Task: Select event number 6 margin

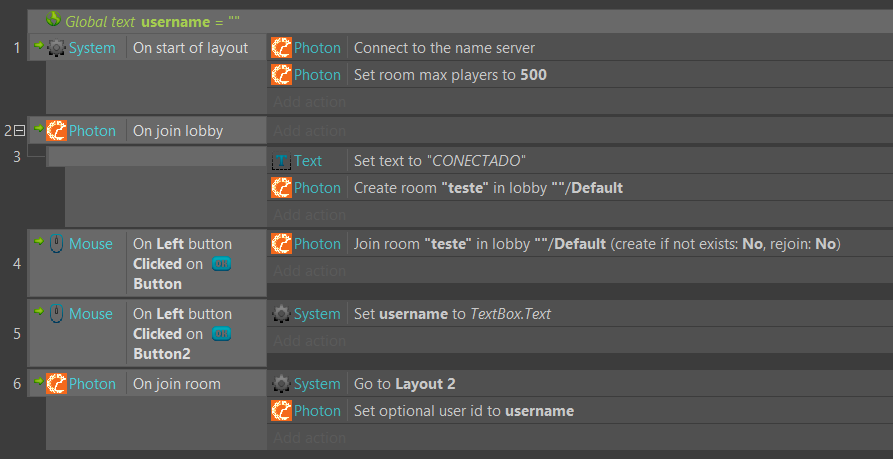Action: point(17,384)
